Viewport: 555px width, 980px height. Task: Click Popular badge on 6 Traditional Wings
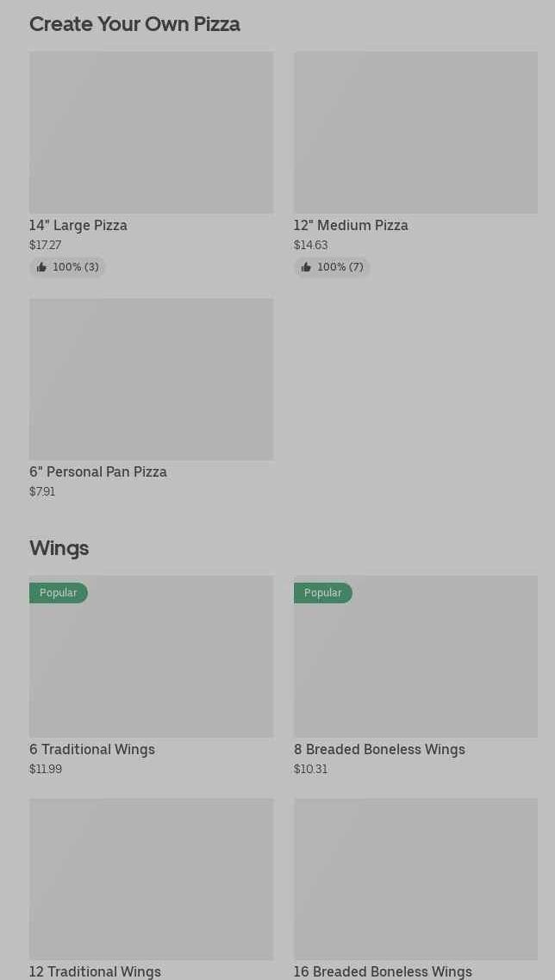tap(58, 593)
